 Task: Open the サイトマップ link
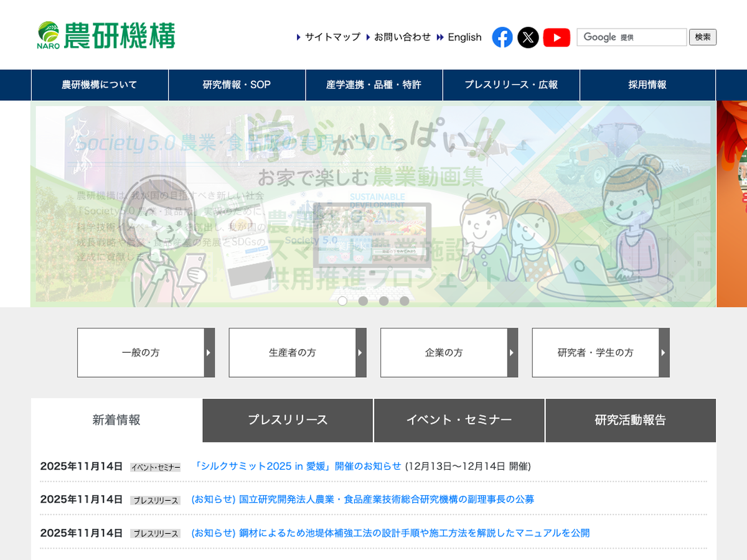pyautogui.click(x=332, y=37)
